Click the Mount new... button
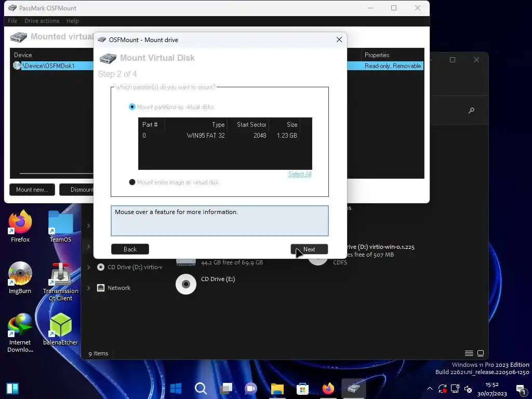Screen dimensions: 532x399 [32, 190]
